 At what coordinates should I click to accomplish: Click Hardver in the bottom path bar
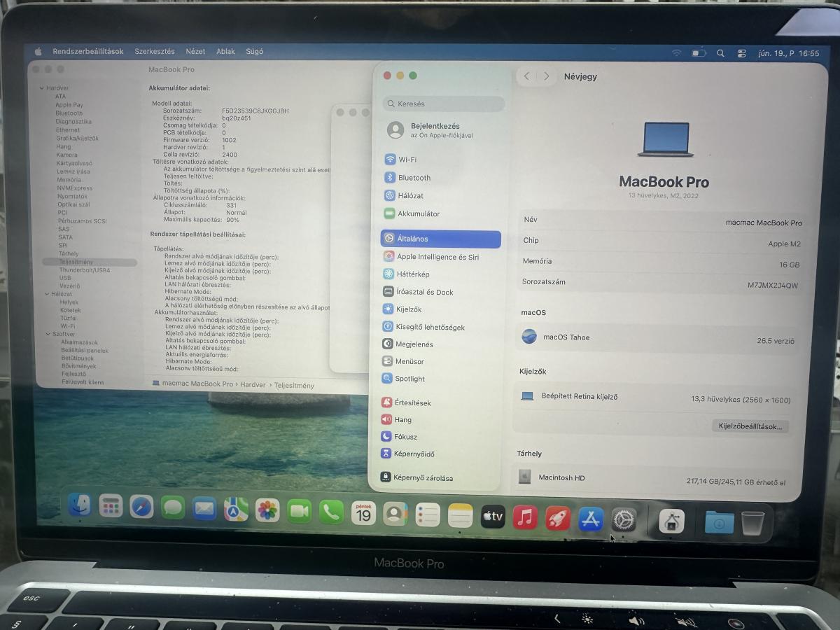click(253, 385)
